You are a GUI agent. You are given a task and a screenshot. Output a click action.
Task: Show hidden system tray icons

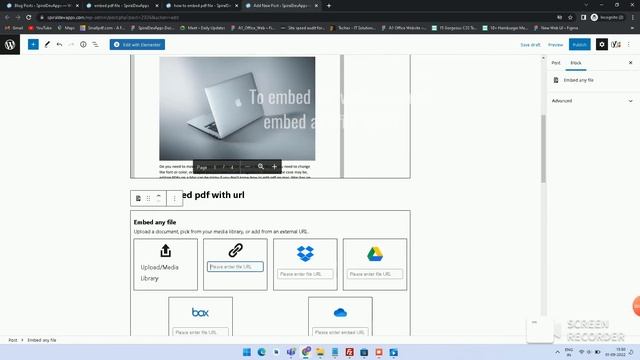click(557, 352)
